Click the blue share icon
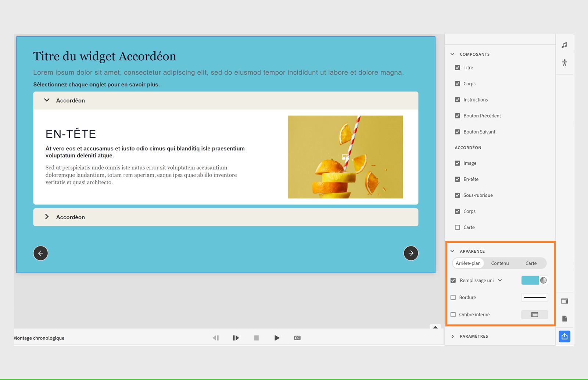 (x=564, y=336)
